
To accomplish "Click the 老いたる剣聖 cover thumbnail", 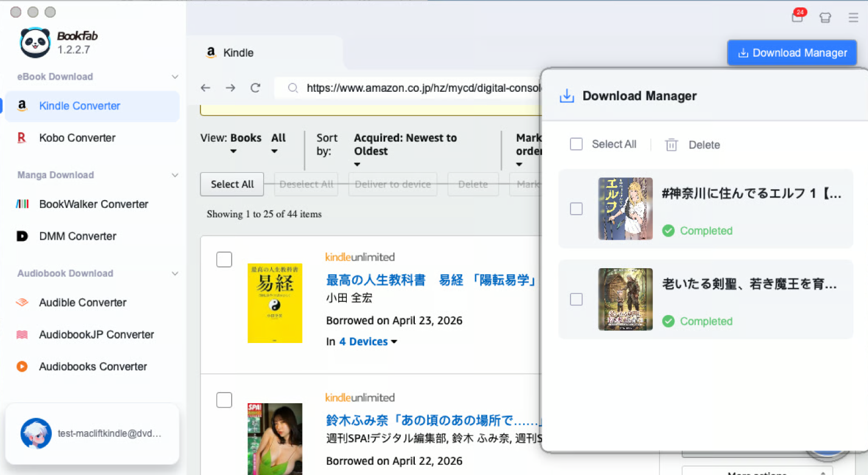I will [x=625, y=299].
